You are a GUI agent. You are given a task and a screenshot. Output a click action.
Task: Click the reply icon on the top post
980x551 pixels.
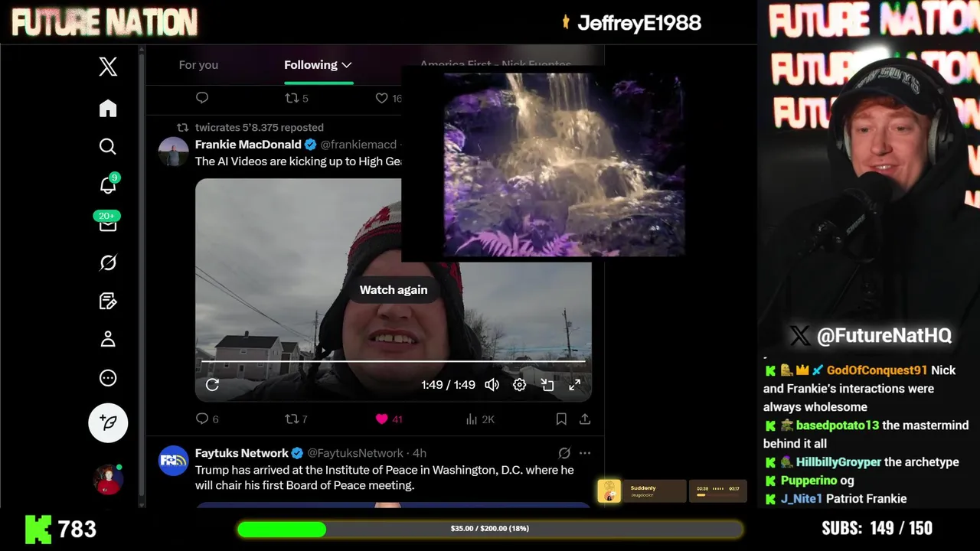[x=202, y=98]
